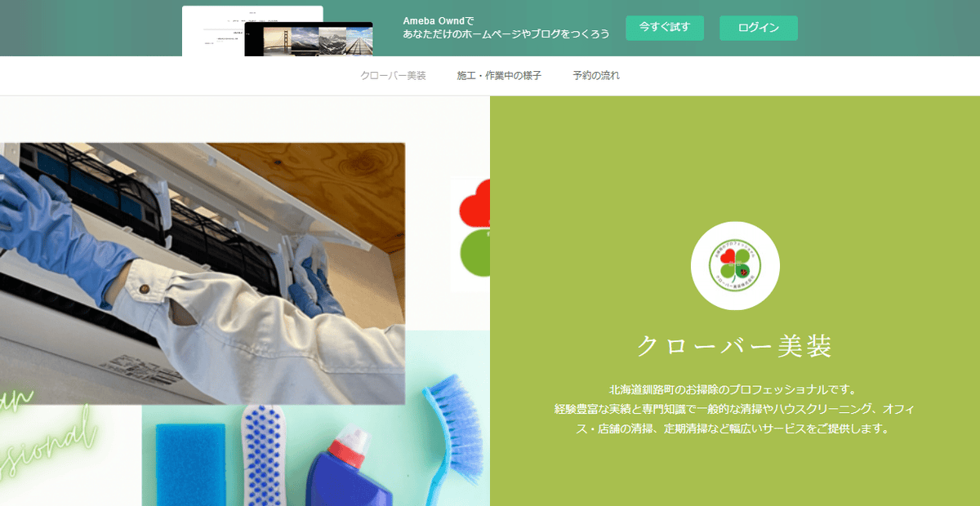Select the 予約の流れ navigation item
Viewport: 980px width, 506px height.
[x=596, y=76]
